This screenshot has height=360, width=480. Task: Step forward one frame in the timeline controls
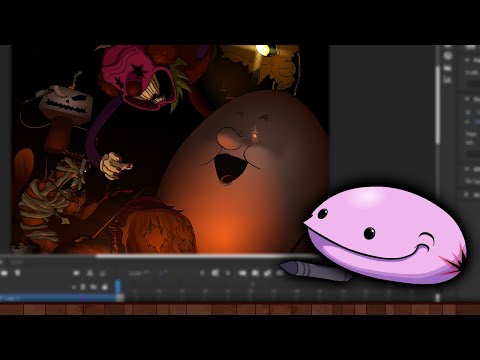point(228,273)
